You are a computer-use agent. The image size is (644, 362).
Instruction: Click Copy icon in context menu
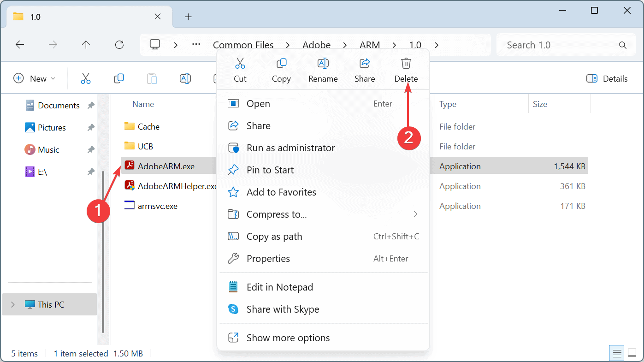coord(281,63)
